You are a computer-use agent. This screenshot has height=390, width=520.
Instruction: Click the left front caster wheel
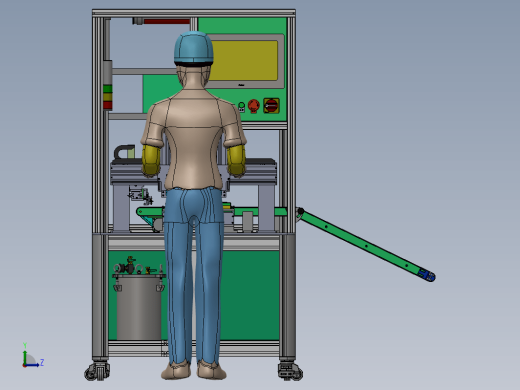pos(97,371)
